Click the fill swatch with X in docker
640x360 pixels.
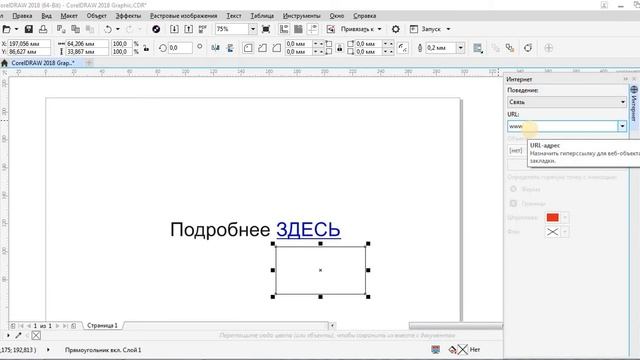point(553,232)
